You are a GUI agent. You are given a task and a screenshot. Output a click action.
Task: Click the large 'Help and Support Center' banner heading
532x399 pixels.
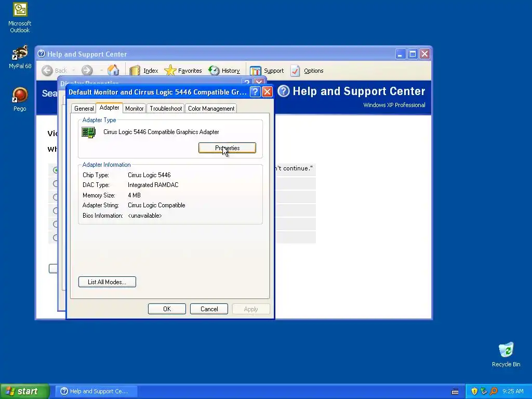click(x=359, y=91)
